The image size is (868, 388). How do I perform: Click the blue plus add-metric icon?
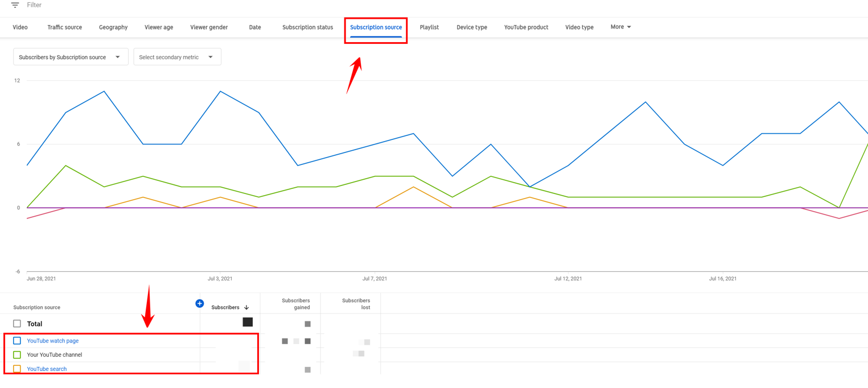point(199,303)
